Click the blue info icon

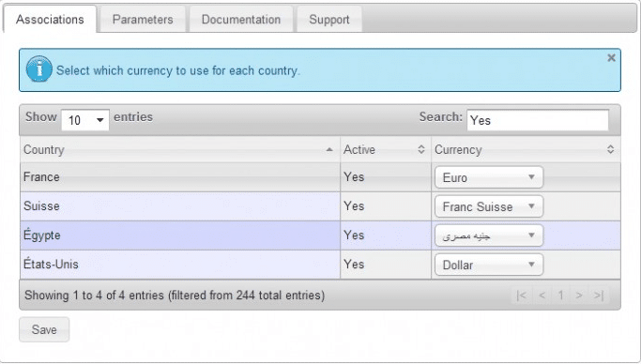click(x=38, y=69)
